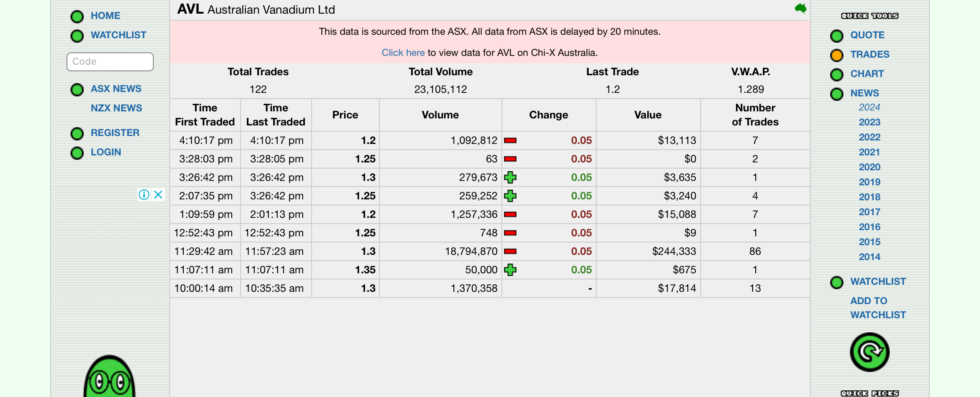Go to the REGISTER page
980x397 pixels.
click(x=115, y=132)
